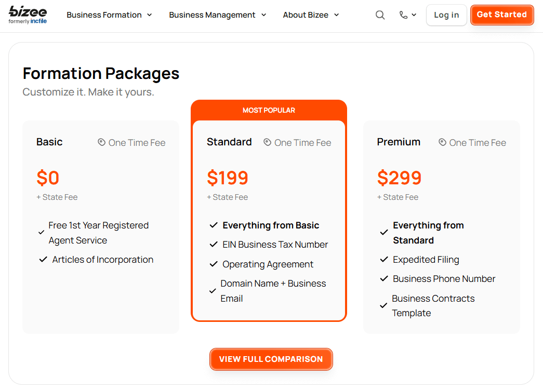Click the MOST POPULAR banner
This screenshot has height=392, width=543.
(269, 110)
